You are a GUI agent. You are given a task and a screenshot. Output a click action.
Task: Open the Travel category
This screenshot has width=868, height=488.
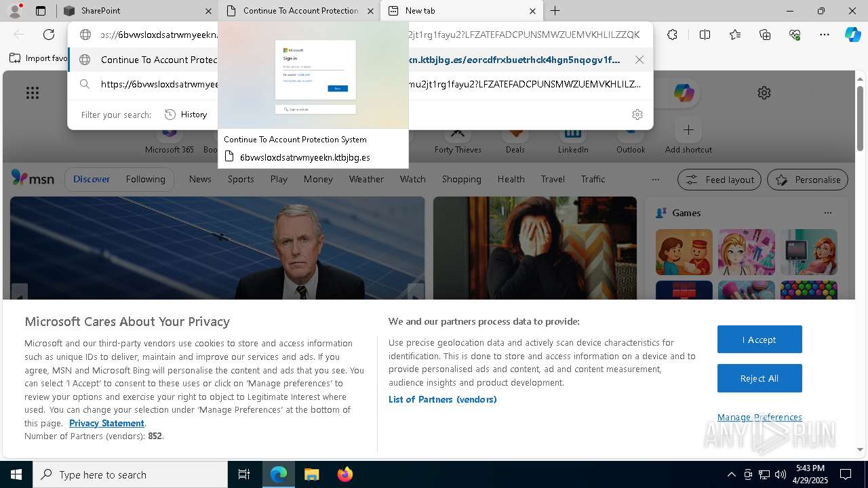point(553,179)
